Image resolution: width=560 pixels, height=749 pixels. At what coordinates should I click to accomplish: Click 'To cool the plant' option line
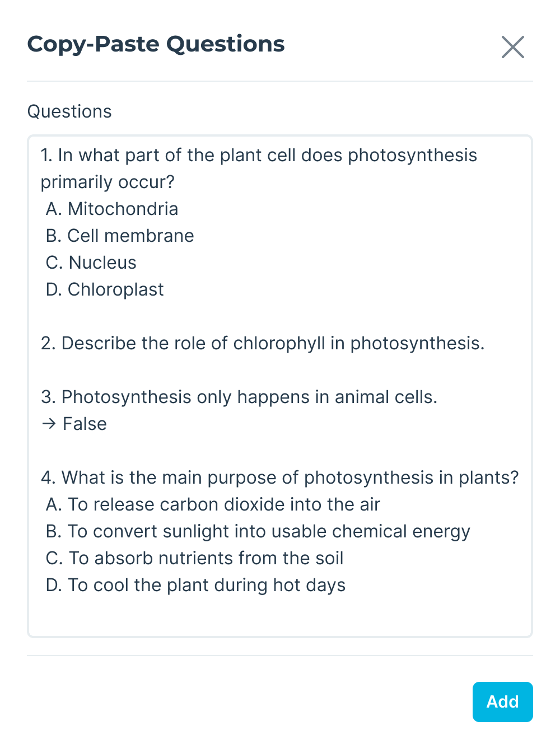click(195, 585)
